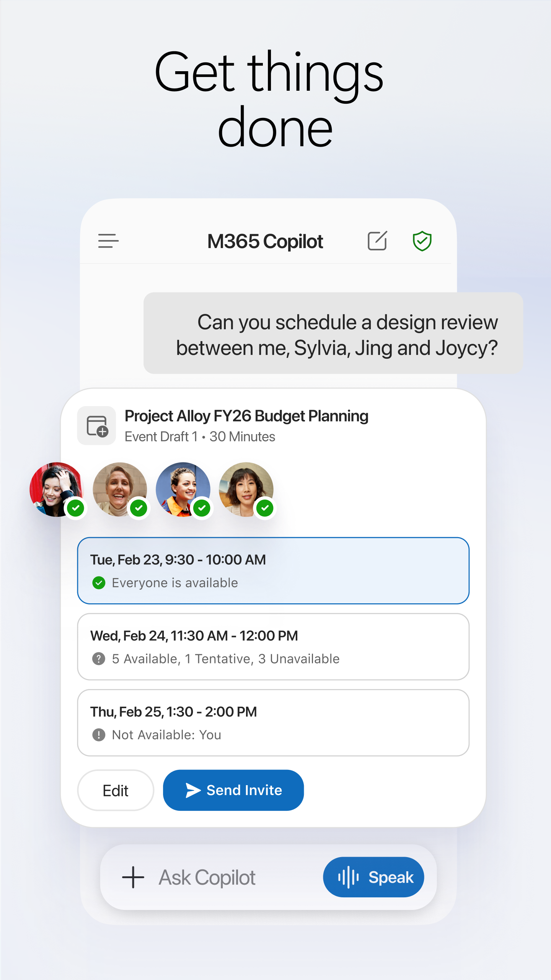Open first attendee avatar with red background
This screenshot has height=980, width=551.
[x=57, y=490]
